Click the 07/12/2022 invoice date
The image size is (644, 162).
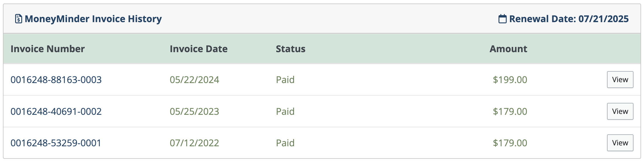coord(194,143)
